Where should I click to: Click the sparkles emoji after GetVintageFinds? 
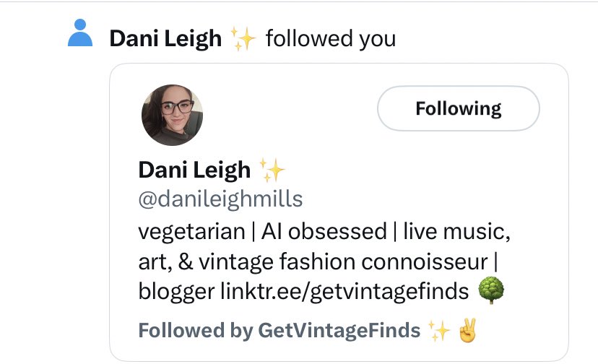point(439,330)
